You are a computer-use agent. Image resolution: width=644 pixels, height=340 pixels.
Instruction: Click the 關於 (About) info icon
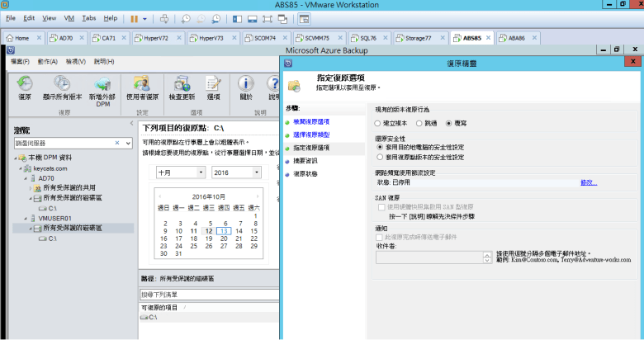click(x=245, y=84)
